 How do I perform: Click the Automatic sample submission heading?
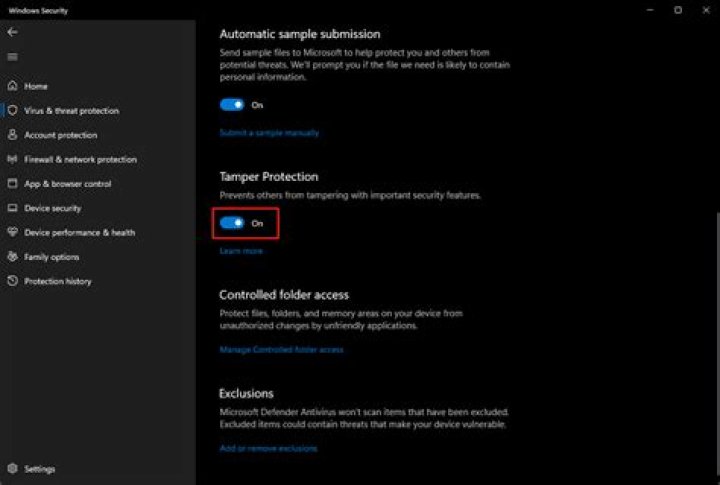pyautogui.click(x=300, y=34)
